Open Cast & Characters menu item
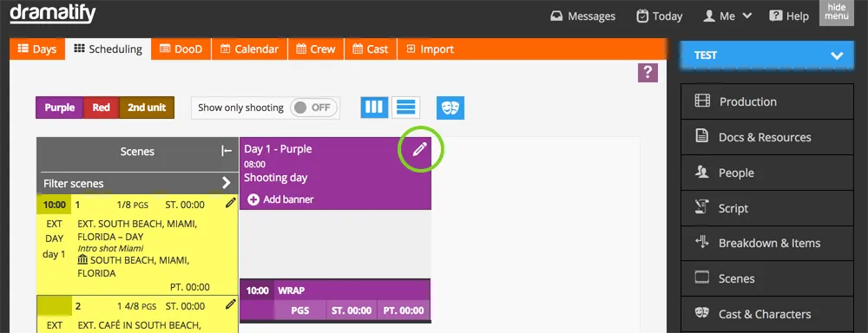This screenshot has width=868, height=333. pos(767,314)
